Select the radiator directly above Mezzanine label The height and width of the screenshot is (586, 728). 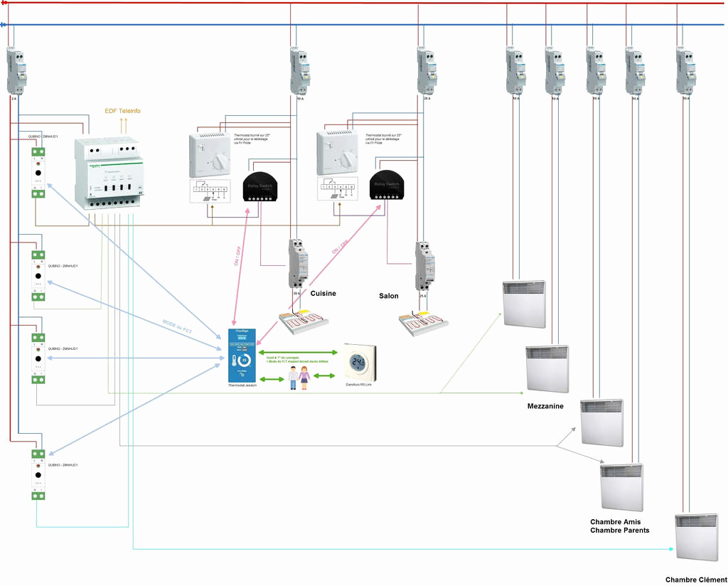tap(547, 368)
